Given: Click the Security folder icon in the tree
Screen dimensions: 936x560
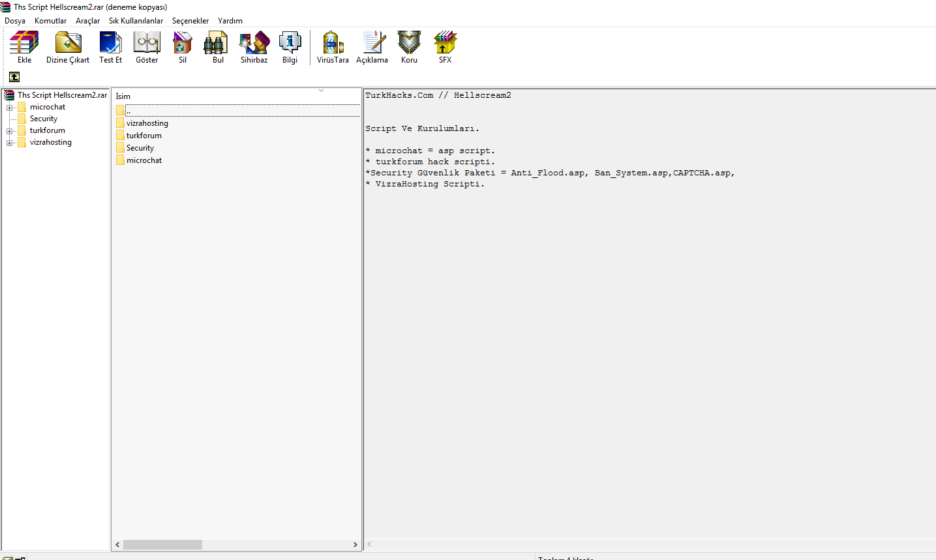Looking at the screenshot, I should pos(22,119).
